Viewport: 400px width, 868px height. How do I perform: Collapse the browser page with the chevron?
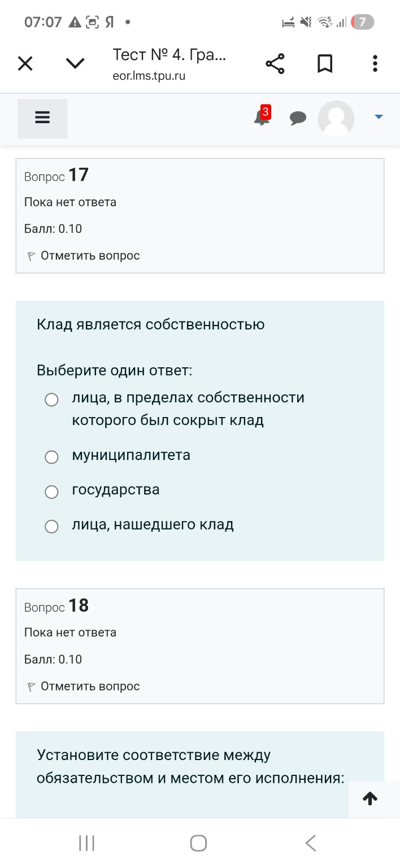coord(75,63)
